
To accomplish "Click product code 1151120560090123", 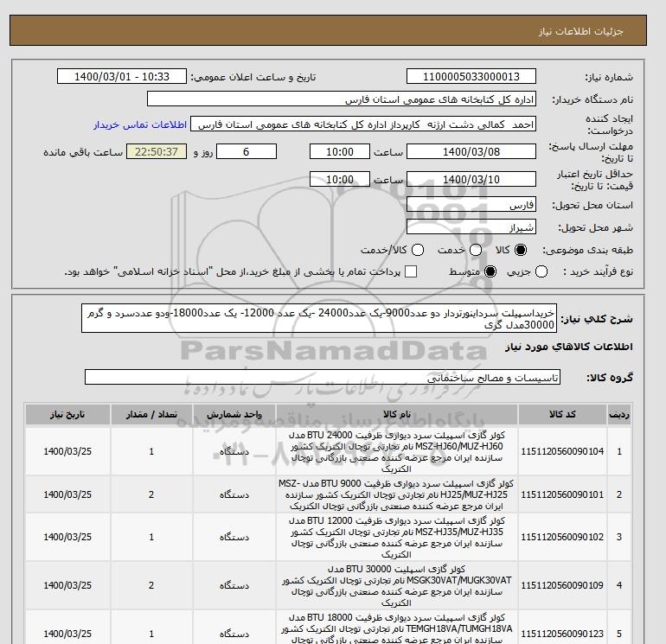I will point(562,634).
